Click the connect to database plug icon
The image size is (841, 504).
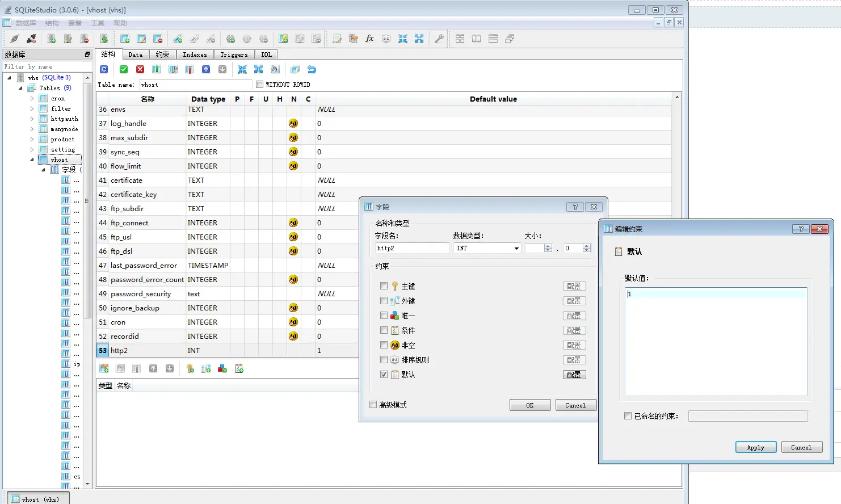(x=15, y=39)
